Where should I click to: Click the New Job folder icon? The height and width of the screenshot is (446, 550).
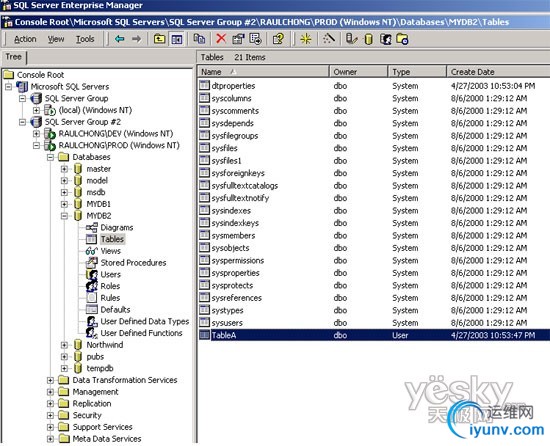[402, 39]
